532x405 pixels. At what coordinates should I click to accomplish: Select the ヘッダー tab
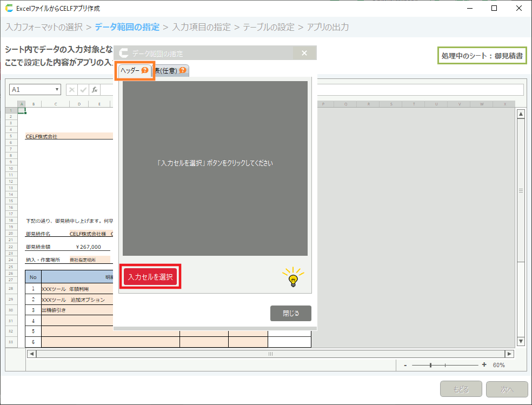[130, 70]
